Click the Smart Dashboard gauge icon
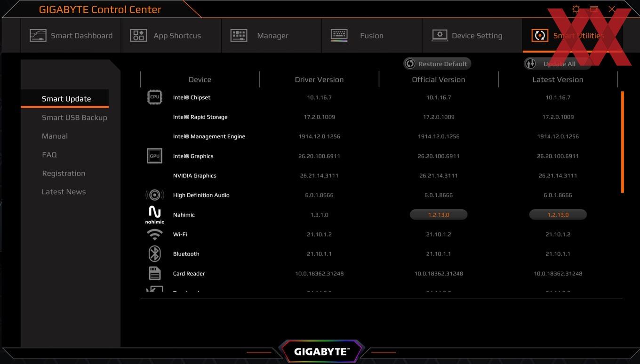 [38, 35]
